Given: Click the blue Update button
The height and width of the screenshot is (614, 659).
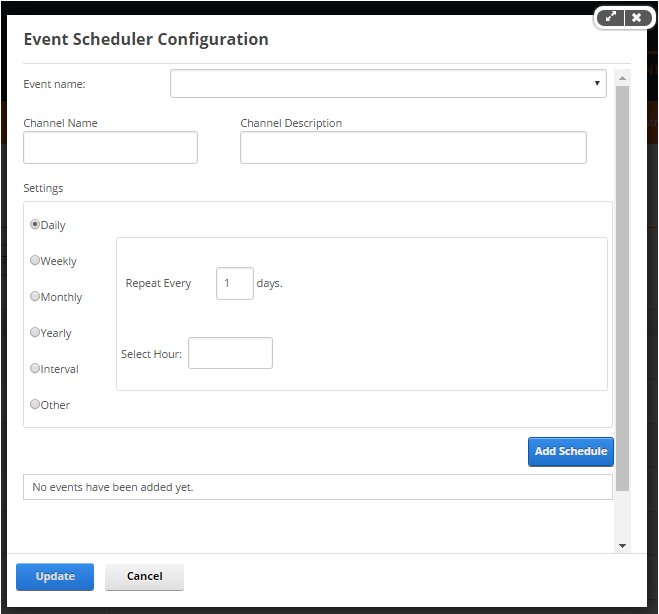Looking at the screenshot, I should coord(55,577).
